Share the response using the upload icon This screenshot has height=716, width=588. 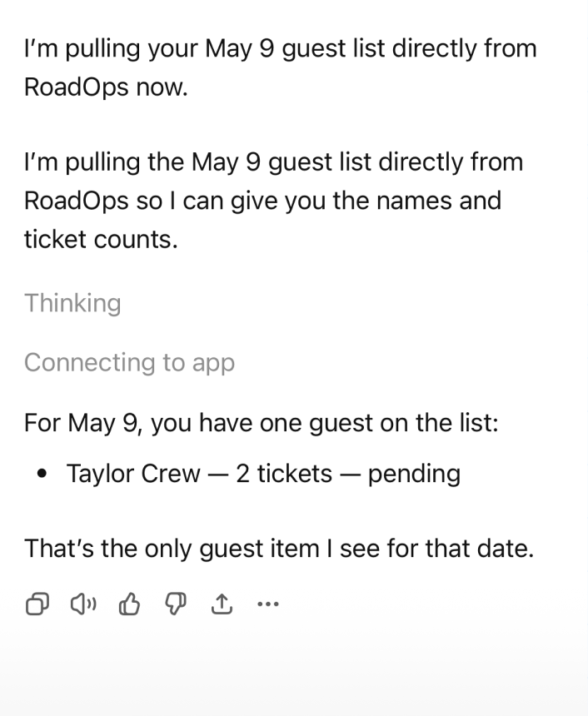[222, 605]
